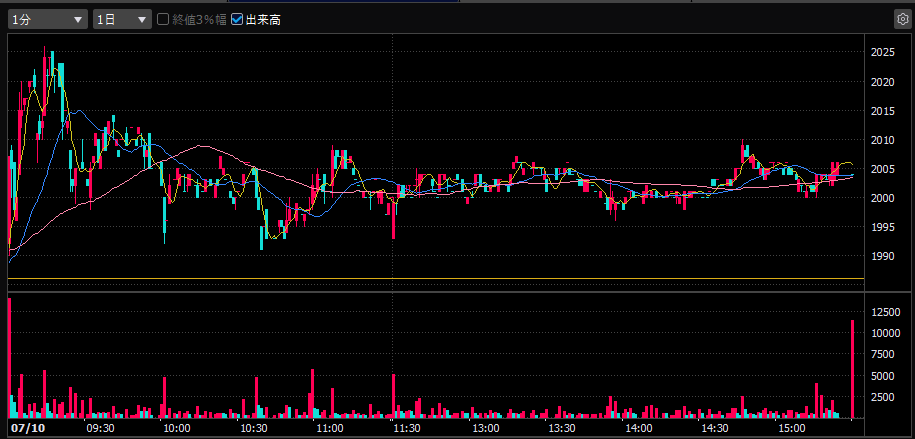Image resolution: width=915 pixels, height=439 pixels.
Task: Click the 2005 price axis label
Action: (882, 169)
